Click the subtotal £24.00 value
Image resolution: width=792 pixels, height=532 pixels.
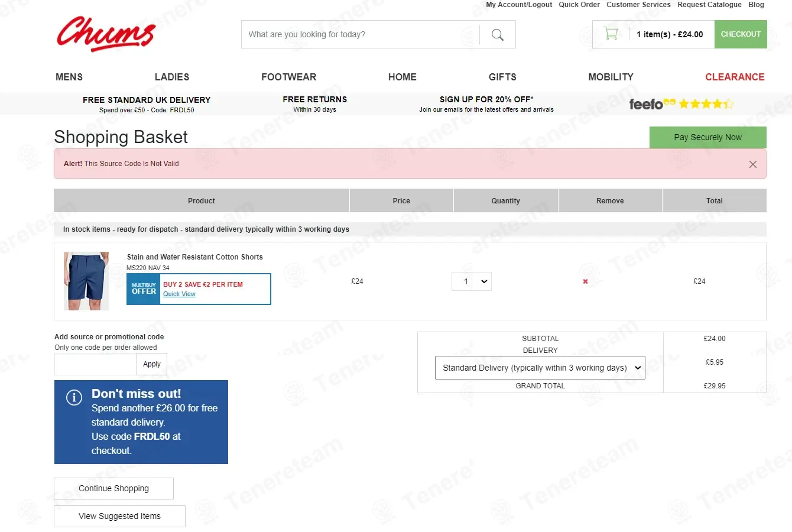click(715, 339)
